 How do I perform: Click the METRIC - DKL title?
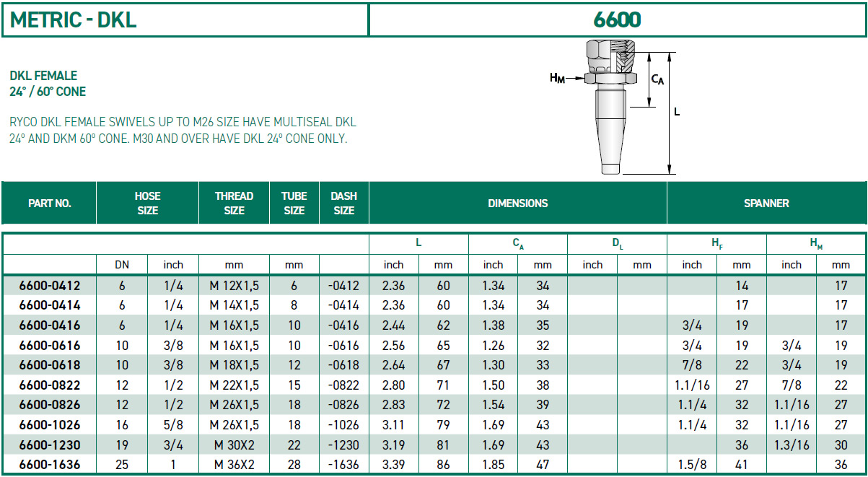pyautogui.click(x=74, y=20)
